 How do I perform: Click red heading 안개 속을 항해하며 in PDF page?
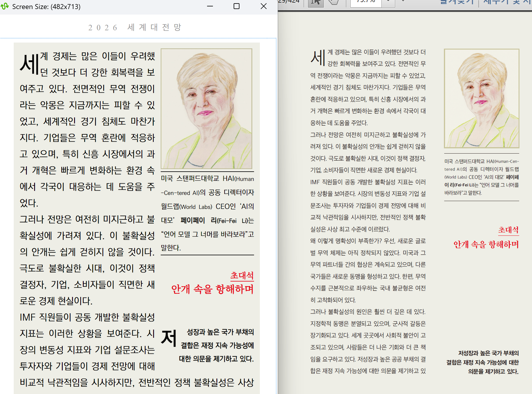pos(486,245)
